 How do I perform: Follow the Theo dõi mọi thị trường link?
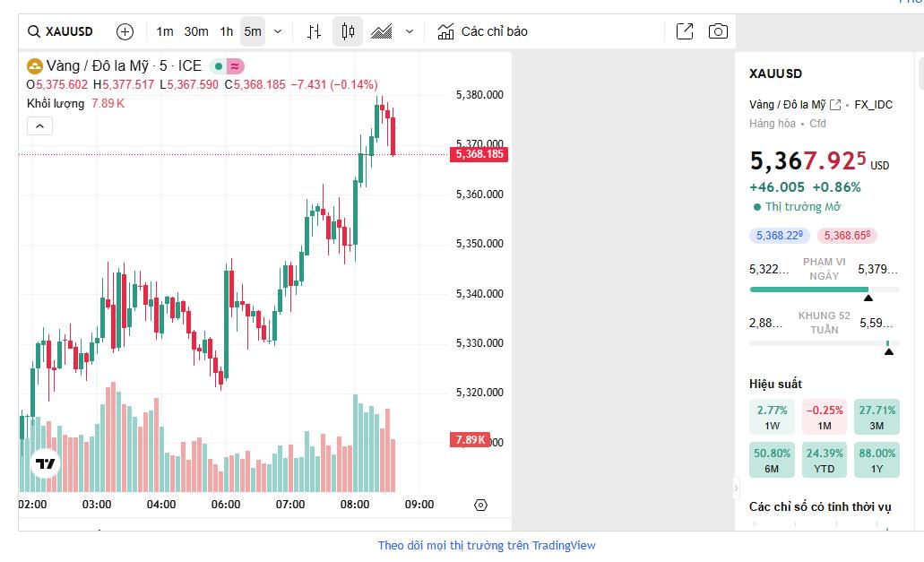487,545
